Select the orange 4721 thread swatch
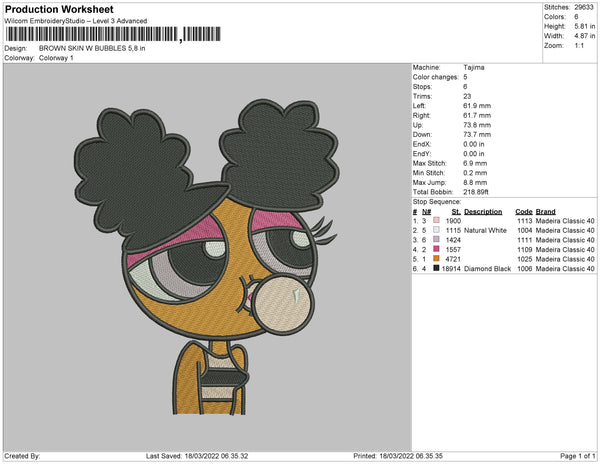 [436, 259]
